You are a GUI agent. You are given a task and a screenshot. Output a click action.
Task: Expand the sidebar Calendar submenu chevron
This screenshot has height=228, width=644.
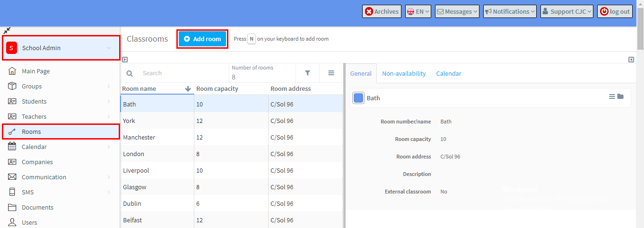click(x=109, y=147)
